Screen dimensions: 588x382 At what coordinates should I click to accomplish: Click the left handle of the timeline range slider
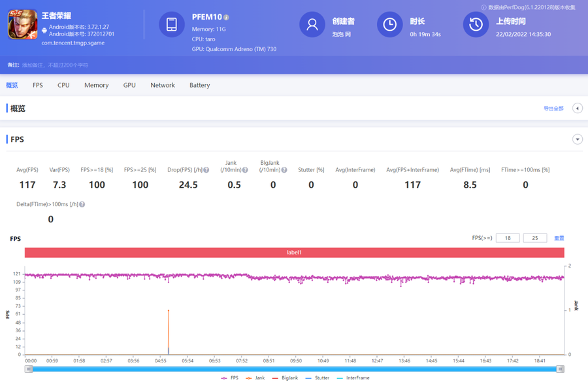coord(29,369)
